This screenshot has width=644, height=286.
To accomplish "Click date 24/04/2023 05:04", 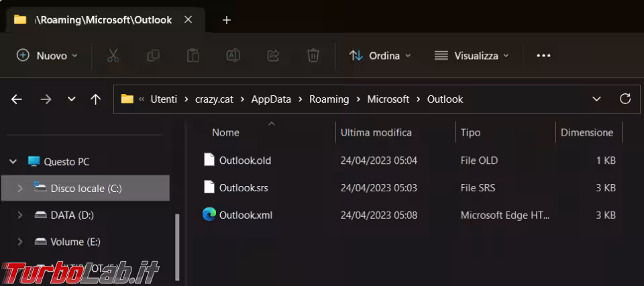I will point(378,160).
